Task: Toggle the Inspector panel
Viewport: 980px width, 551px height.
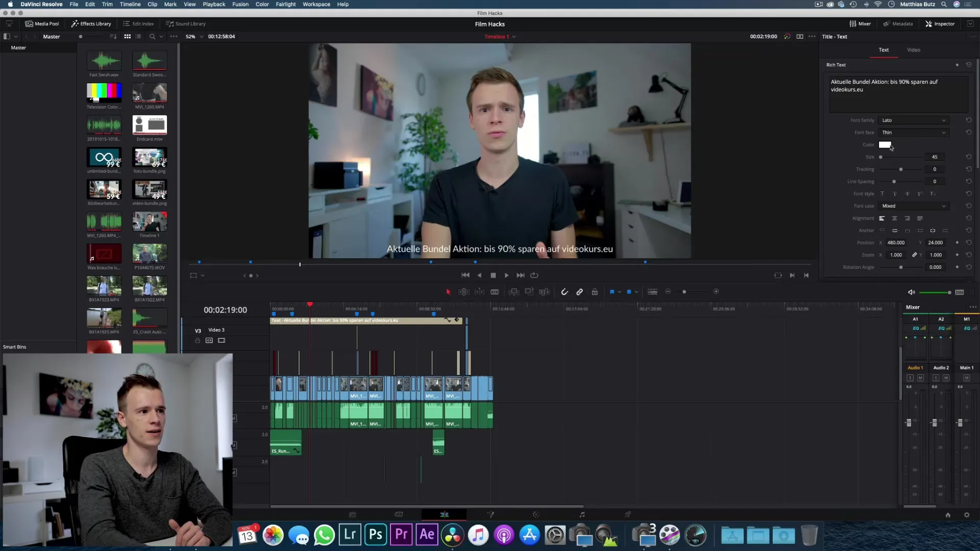Action: click(x=940, y=23)
